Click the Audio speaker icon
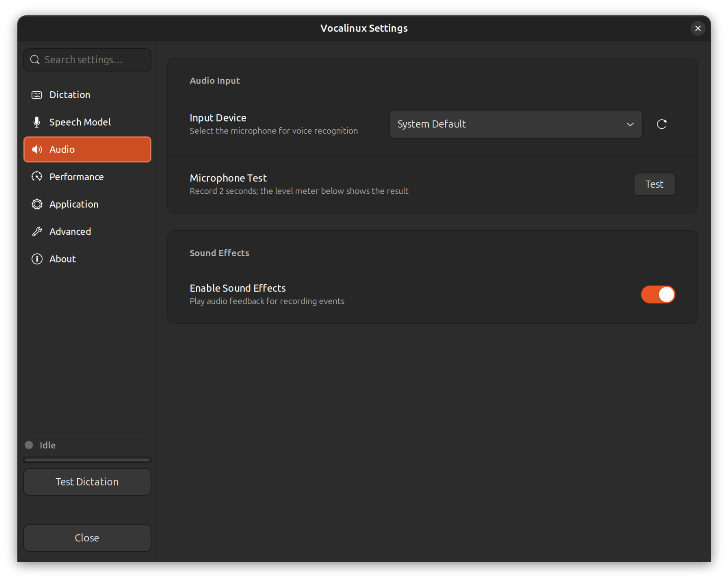Image resolution: width=728 pixels, height=581 pixels. [37, 150]
